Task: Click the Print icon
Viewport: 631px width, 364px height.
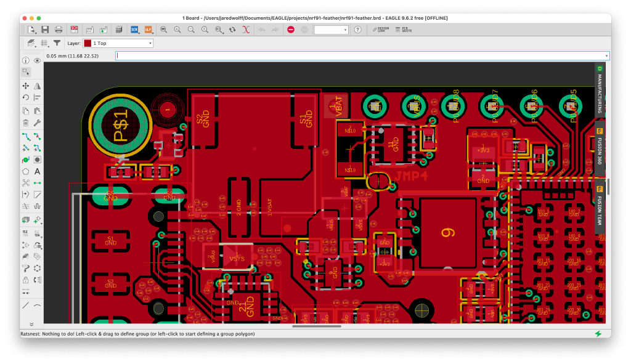Action: [59, 30]
